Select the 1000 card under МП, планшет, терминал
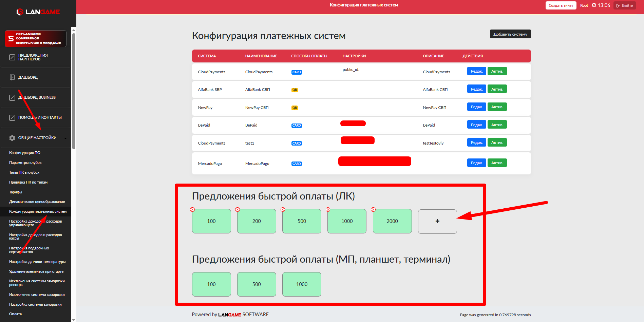644x322 pixels. click(x=302, y=284)
